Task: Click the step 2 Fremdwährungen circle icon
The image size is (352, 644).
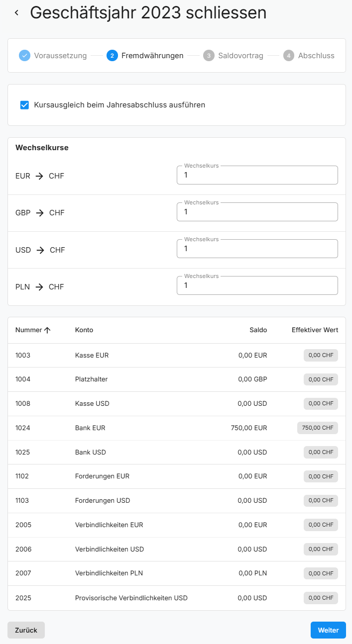Action: tap(112, 56)
